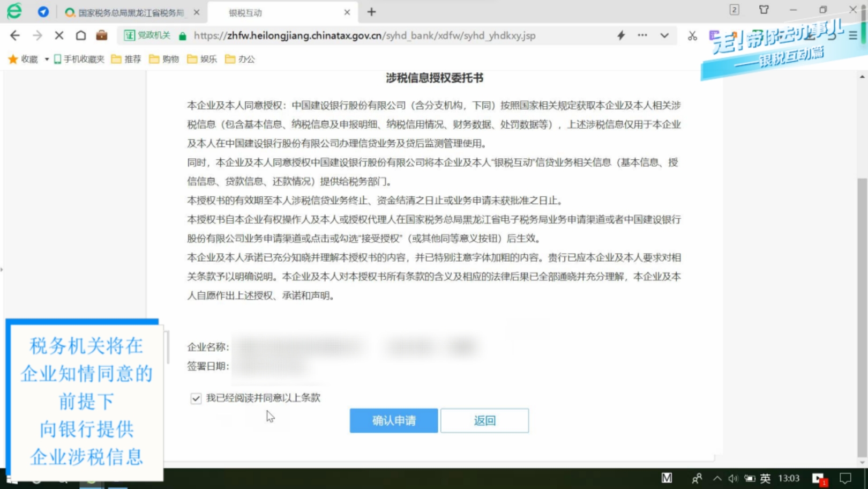Go back using the back arrow

[15, 35]
